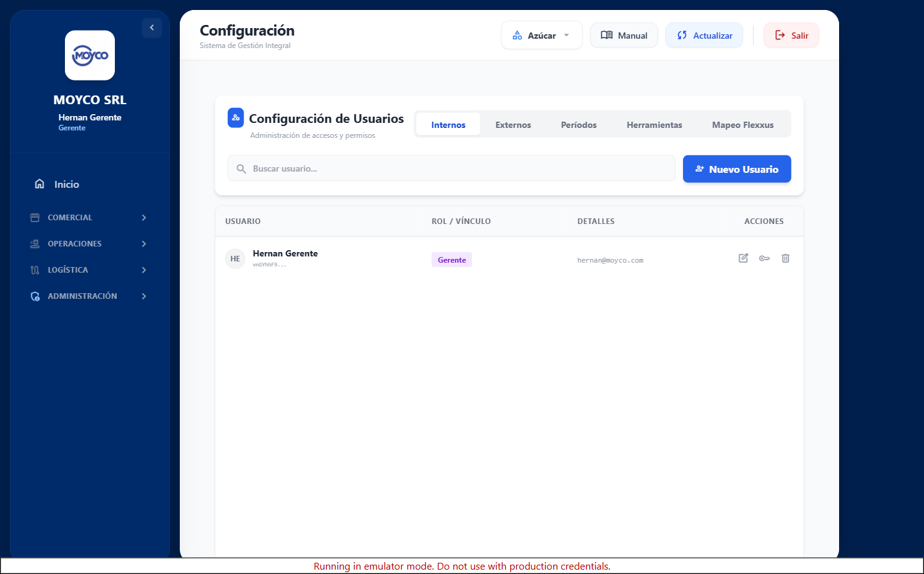The image size is (924, 574).
Task: Click the Configuración page title
Action: [247, 31]
